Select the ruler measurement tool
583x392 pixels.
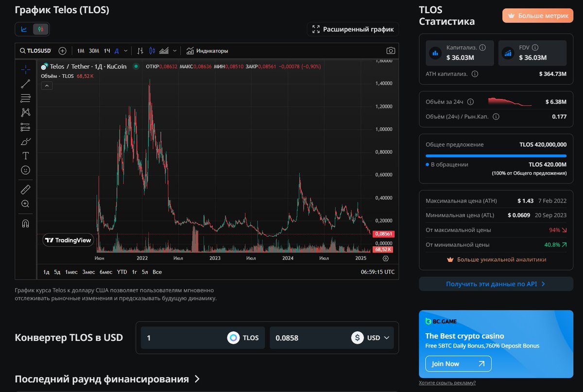[25, 189]
